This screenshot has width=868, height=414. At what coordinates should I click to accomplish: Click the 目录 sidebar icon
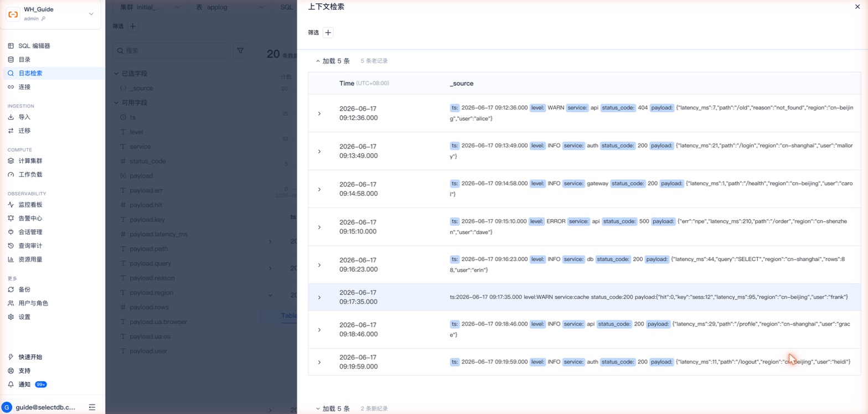pyautogui.click(x=11, y=60)
